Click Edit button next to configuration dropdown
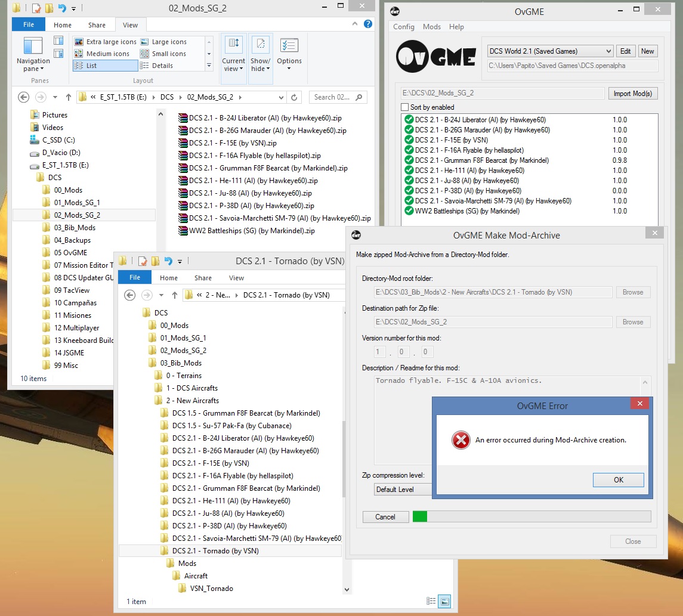683x616 pixels. 625,51
